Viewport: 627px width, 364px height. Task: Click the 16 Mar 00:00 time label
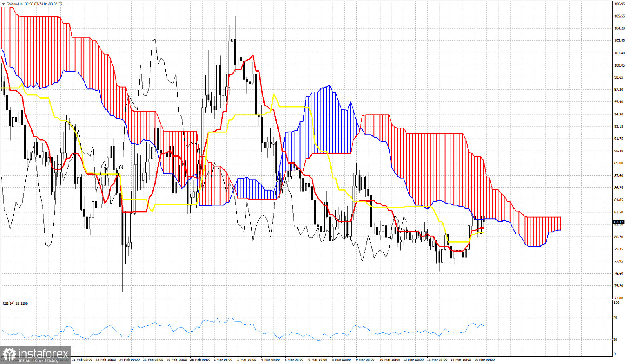tap(484, 360)
